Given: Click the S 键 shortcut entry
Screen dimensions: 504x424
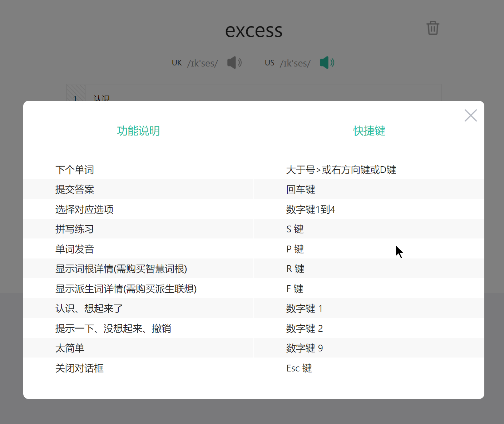Looking at the screenshot, I should click(295, 229).
